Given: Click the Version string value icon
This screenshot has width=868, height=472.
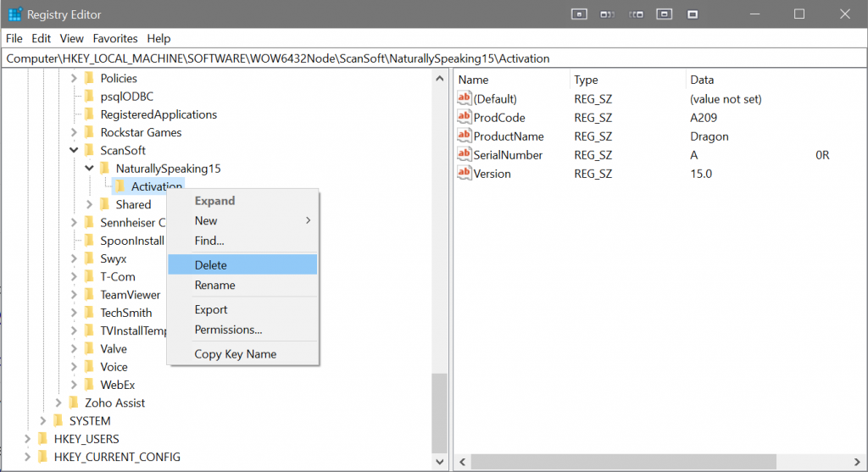Looking at the screenshot, I should (x=464, y=173).
